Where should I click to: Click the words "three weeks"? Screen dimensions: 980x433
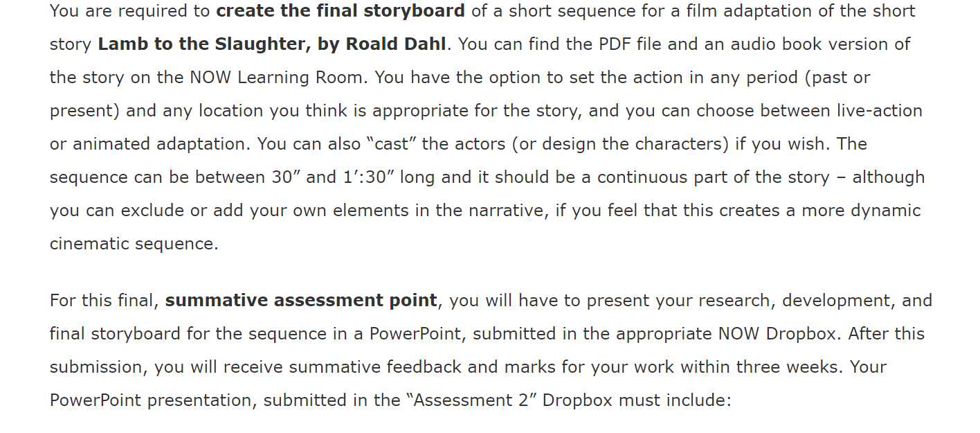pos(786,367)
